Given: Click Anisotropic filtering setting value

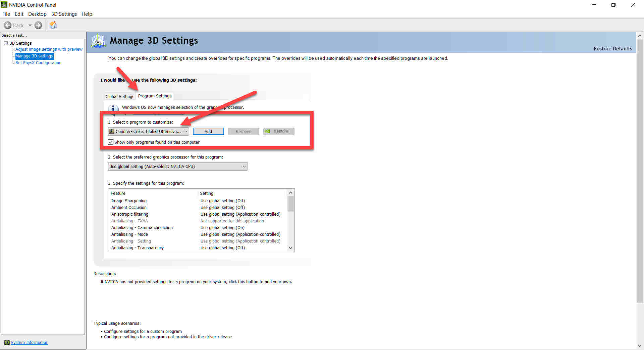Looking at the screenshot, I should (x=240, y=214).
